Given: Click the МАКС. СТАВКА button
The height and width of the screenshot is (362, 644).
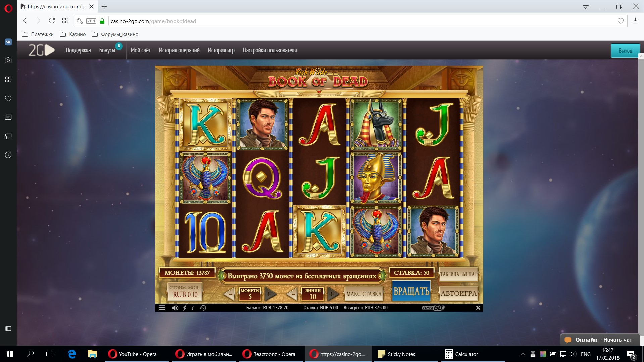Looking at the screenshot, I should [x=364, y=294].
